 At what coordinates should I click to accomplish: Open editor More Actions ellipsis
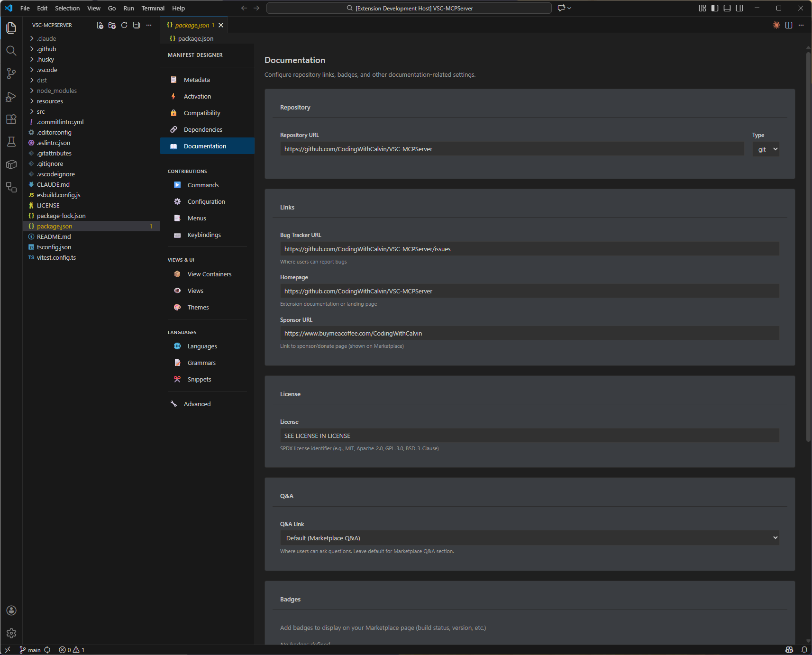801,25
